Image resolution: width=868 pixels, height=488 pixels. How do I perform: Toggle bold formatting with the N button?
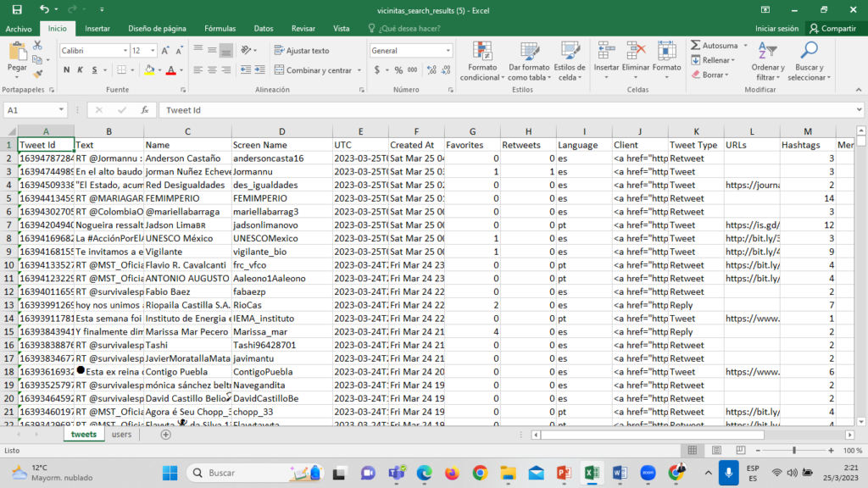tap(67, 70)
